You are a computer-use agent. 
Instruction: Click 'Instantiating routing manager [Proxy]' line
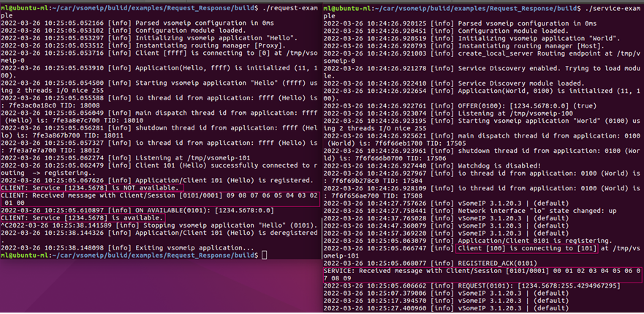[142, 45]
